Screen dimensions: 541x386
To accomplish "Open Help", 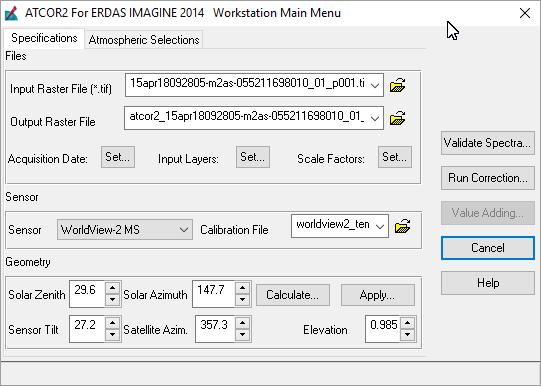I will pyautogui.click(x=488, y=283).
